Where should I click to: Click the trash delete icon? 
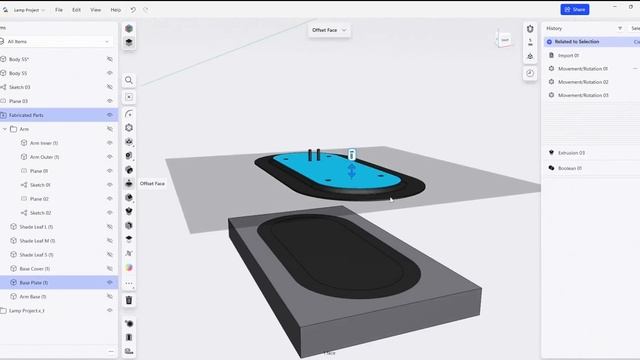pyautogui.click(x=129, y=300)
